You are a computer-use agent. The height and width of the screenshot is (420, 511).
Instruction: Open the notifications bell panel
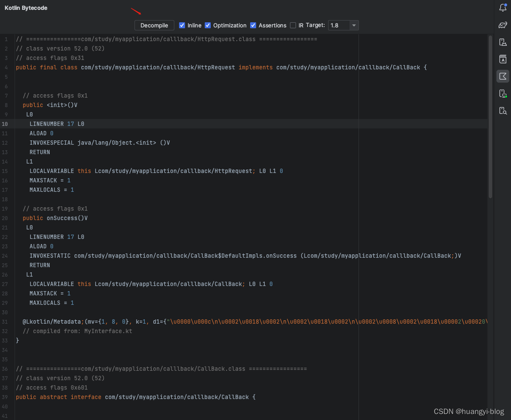502,7
